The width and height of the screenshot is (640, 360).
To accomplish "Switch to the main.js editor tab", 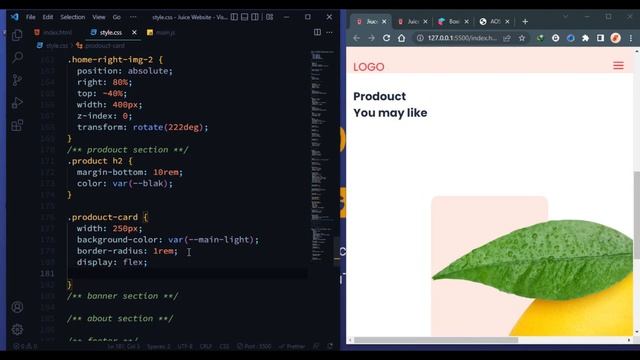I will 161,32.
